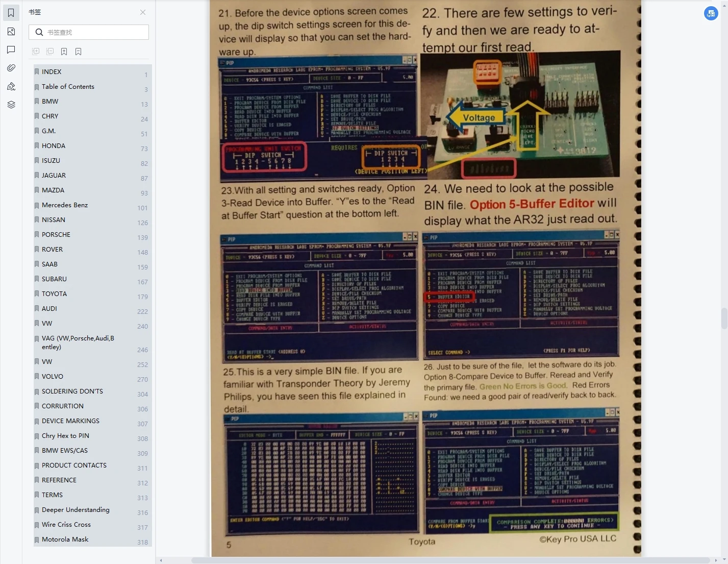Image resolution: width=728 pixels, height=564 pixels.
Task: Click the expand all bookmarks icon
Action: tap(36, 51)
